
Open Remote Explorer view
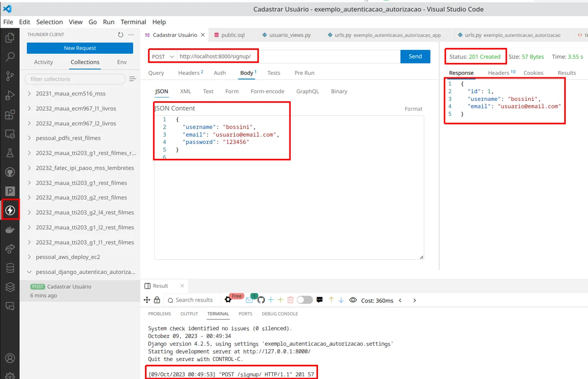(10, 134)
